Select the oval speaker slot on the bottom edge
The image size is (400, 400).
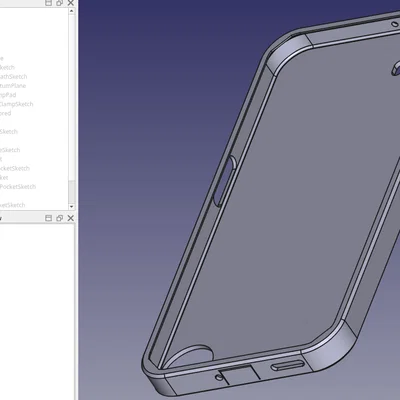(x=288, y=366)
